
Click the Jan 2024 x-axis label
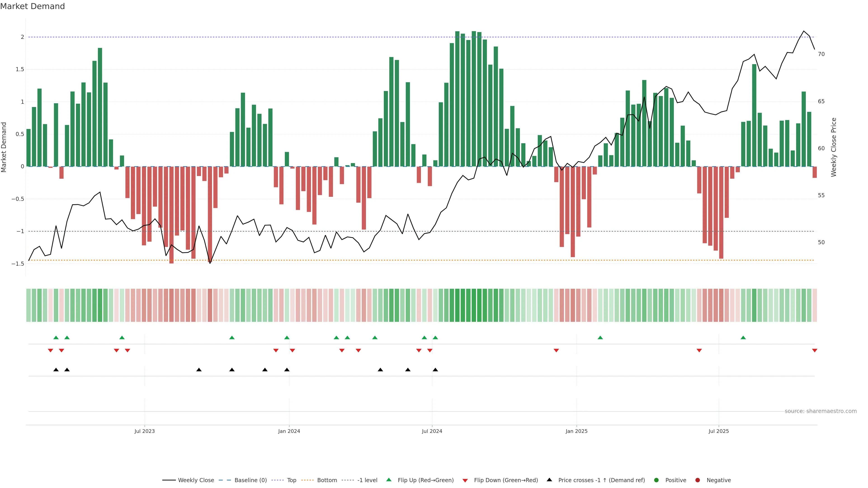point(289,431)
